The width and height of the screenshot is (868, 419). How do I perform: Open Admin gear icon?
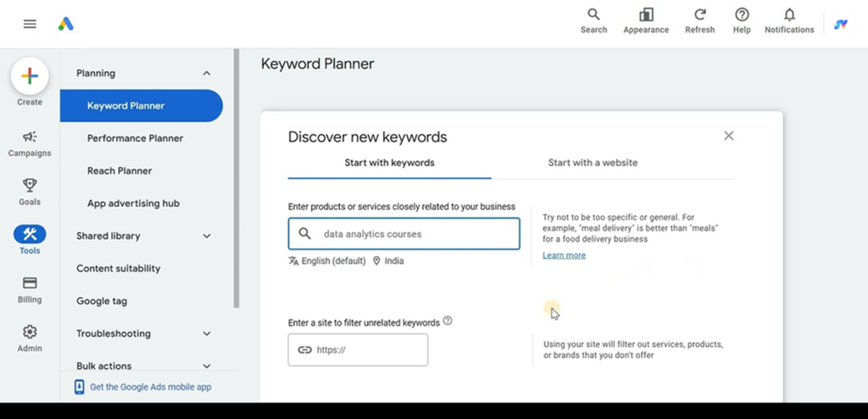(30, 338)
